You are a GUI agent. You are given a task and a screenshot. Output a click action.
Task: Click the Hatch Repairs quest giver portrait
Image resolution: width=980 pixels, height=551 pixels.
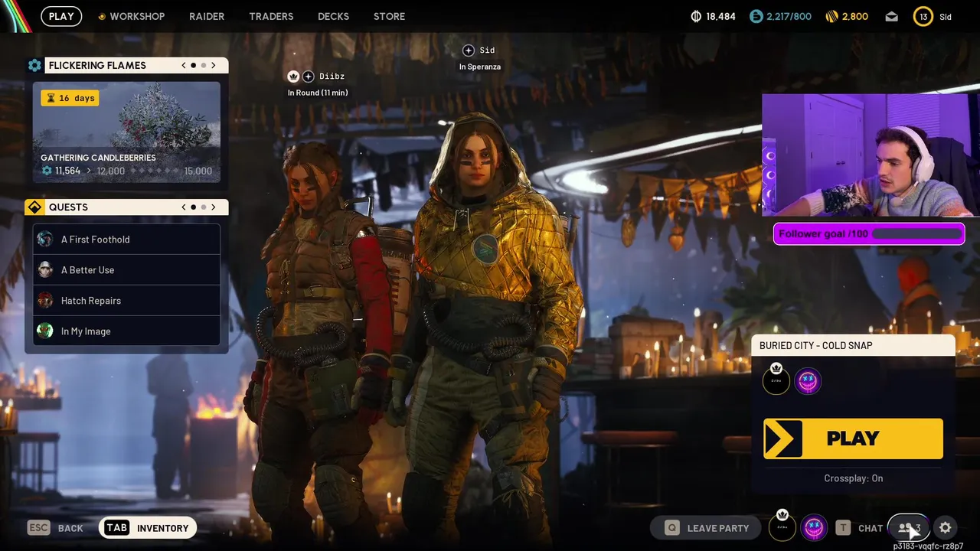pyautogui.click(x=45, y=300)
